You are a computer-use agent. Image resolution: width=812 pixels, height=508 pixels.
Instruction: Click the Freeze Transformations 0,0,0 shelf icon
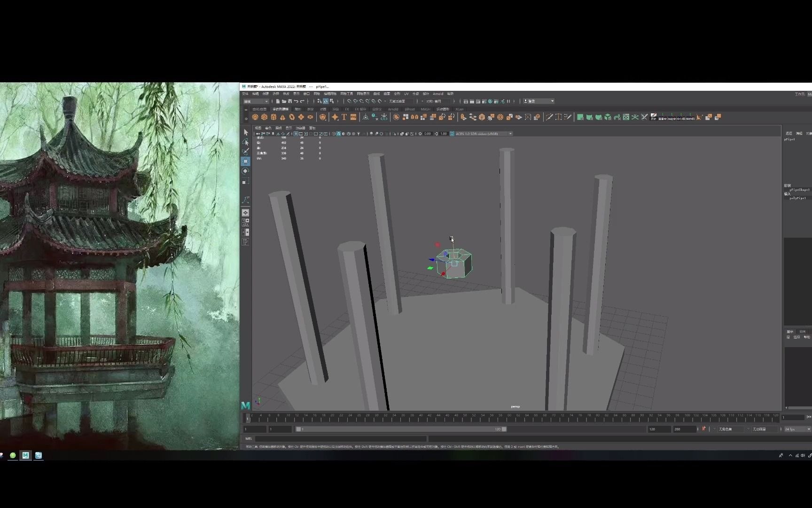[x=384, y=117]
